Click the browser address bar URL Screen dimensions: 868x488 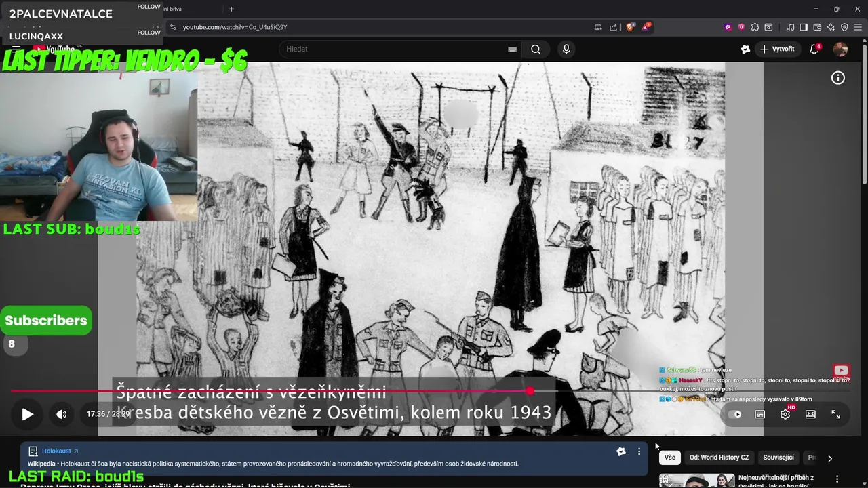point(235,27)
